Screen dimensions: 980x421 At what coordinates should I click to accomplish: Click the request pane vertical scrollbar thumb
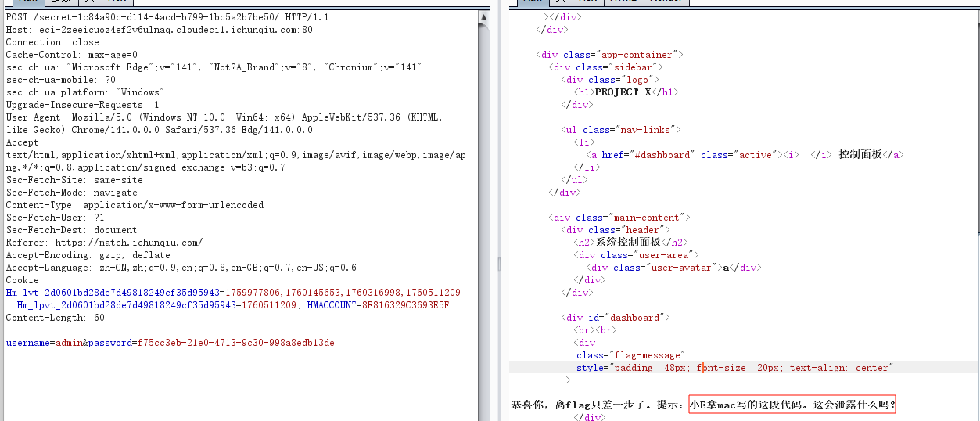point(484,196)
